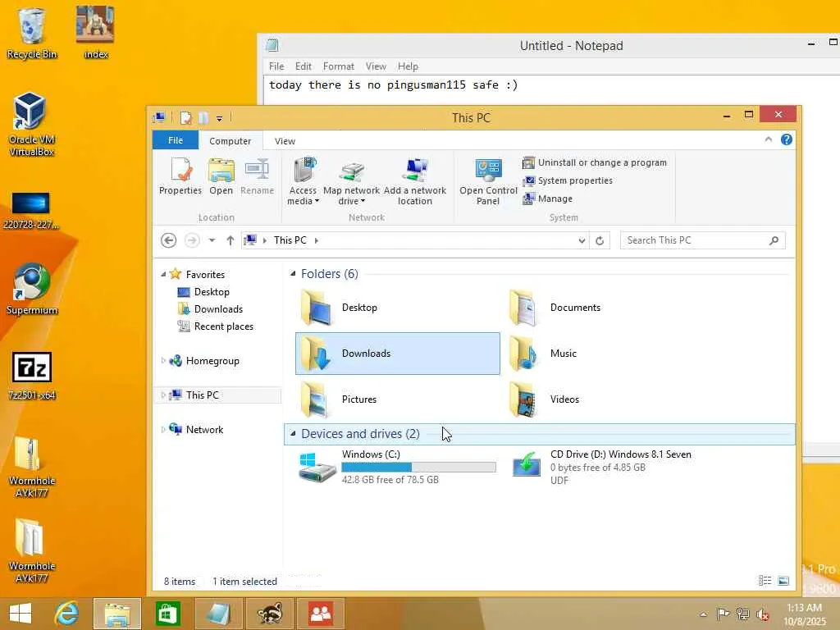Click the Rename ribbon icon

pos(257,176)
